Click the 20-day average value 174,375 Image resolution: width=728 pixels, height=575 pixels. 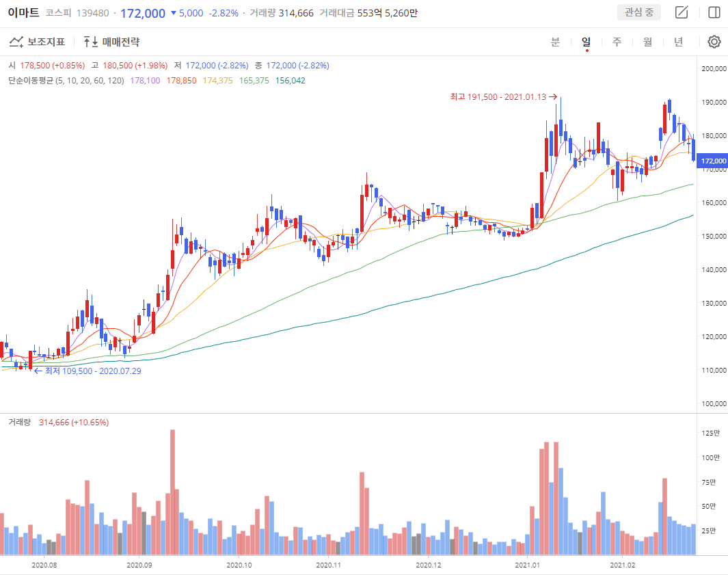coord(218,81)
